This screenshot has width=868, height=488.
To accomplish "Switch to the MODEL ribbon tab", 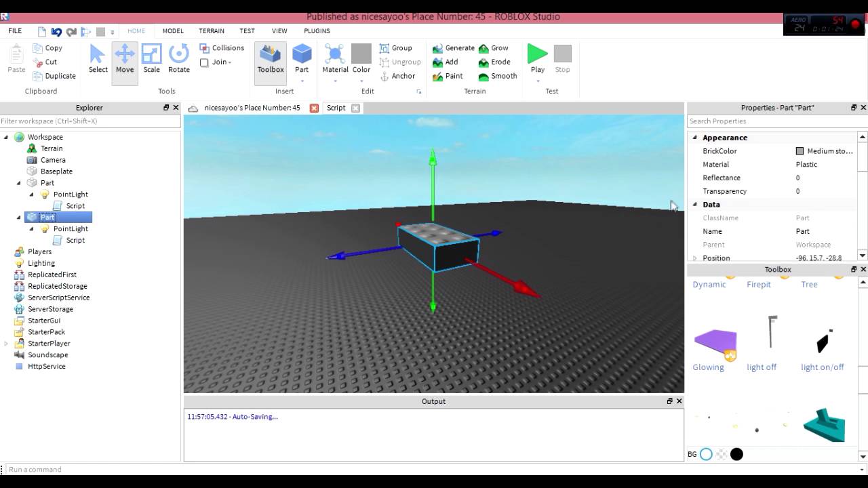I will (x=173, y=31).
